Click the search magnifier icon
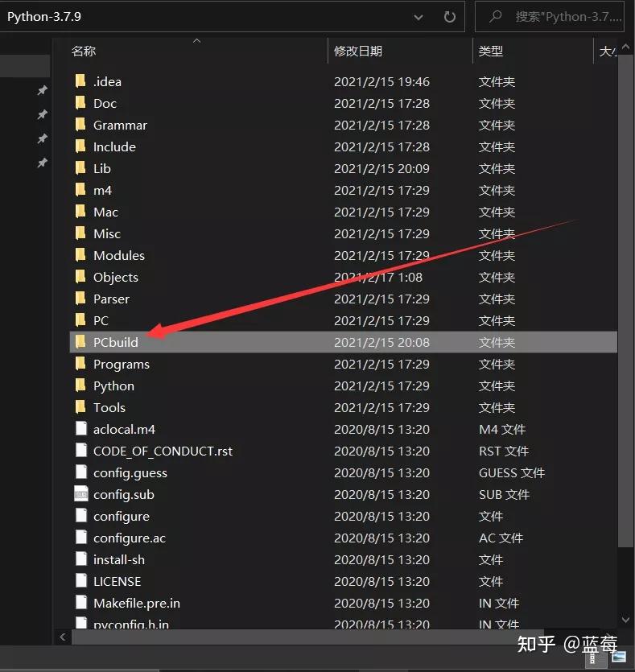Screen dimensions: 635x672 (496, 17)
